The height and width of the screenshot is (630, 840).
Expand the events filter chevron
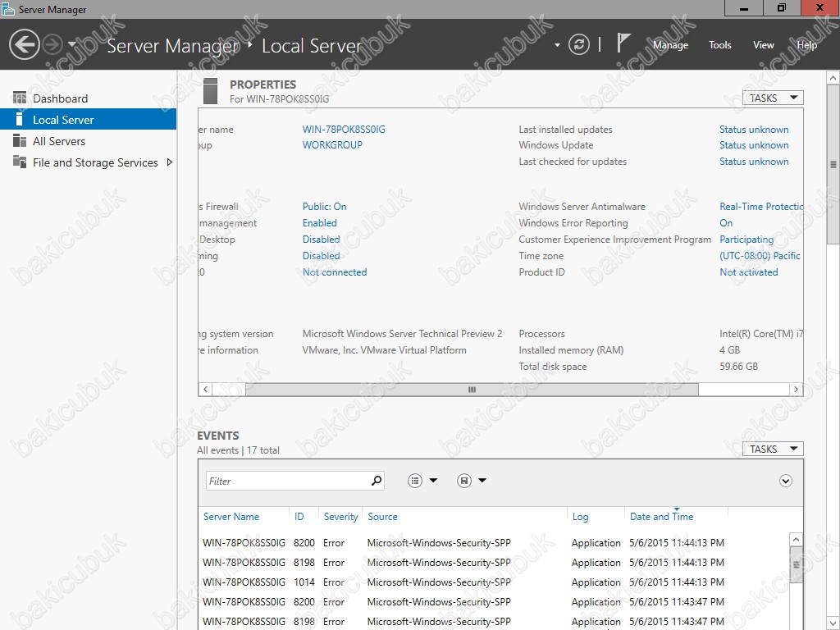coord(785,481)
